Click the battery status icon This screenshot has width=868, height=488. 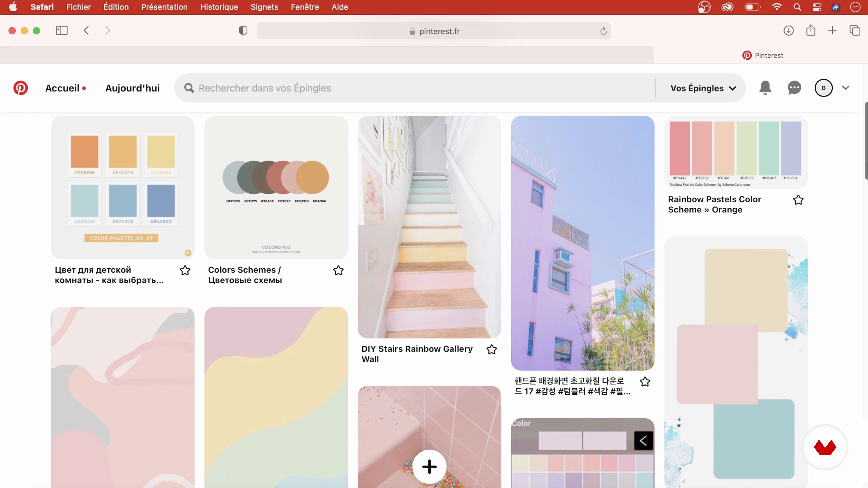[x=753, y=7]
